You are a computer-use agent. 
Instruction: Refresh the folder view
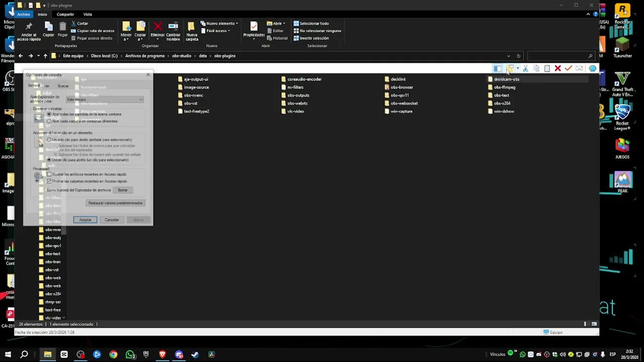519,56
